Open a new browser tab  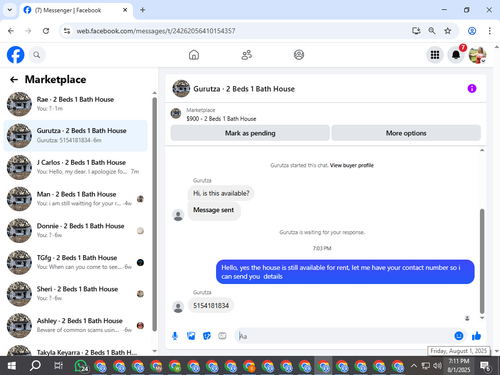(142, 10)
